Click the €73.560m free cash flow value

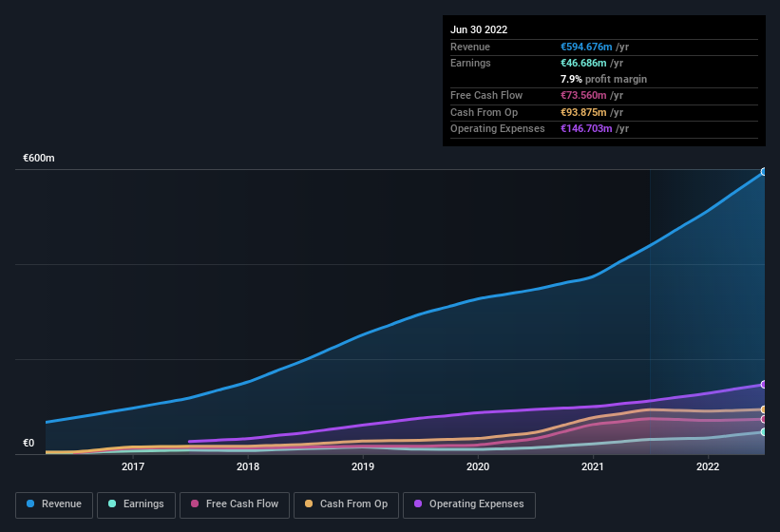point(583,95)
